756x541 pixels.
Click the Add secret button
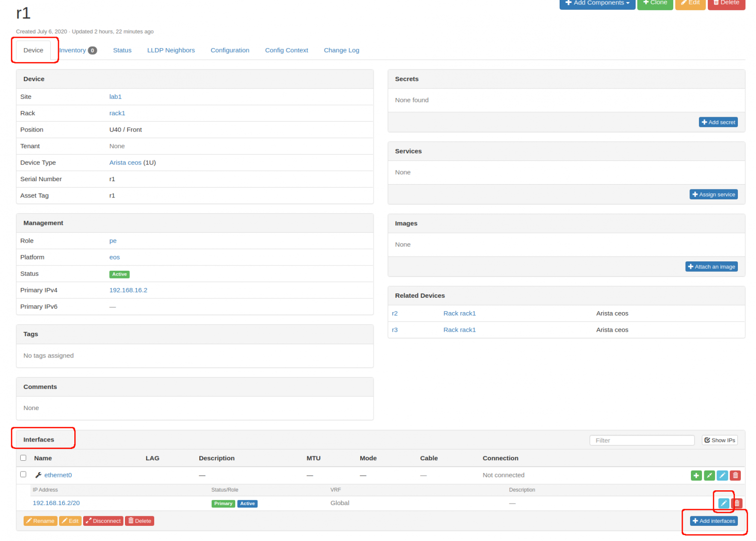[x=718, y=122]
